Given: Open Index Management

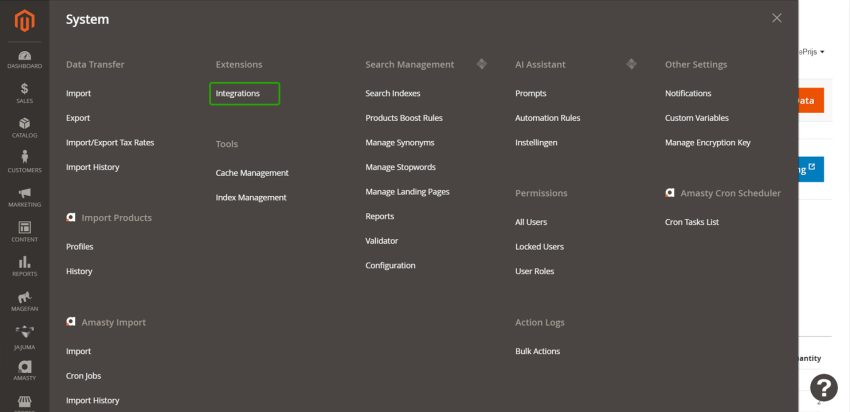Looking at the screenshot, I should (x=251, y=197).
